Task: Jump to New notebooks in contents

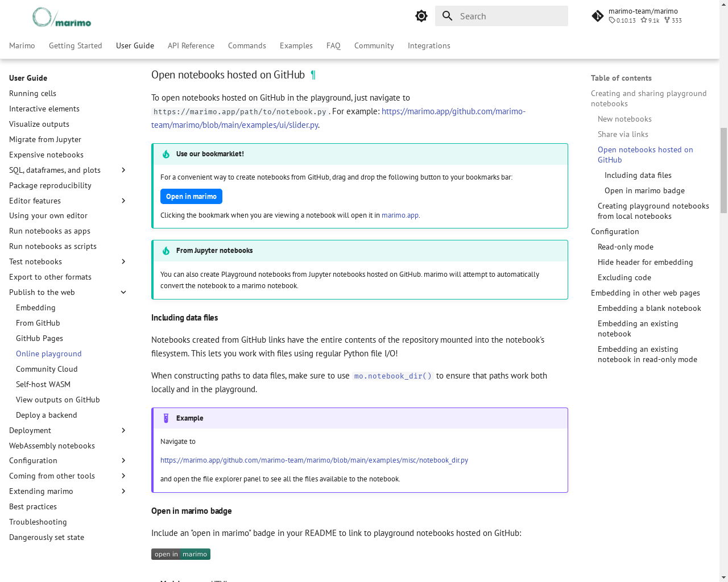Action: (624, 119)
